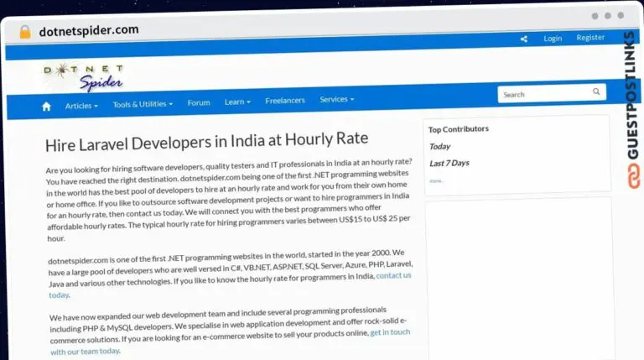Viewport: 644px width, 360px height.
Task: Click the 'Hire Laravel Developers in India' heading
Action: [206, 141]
